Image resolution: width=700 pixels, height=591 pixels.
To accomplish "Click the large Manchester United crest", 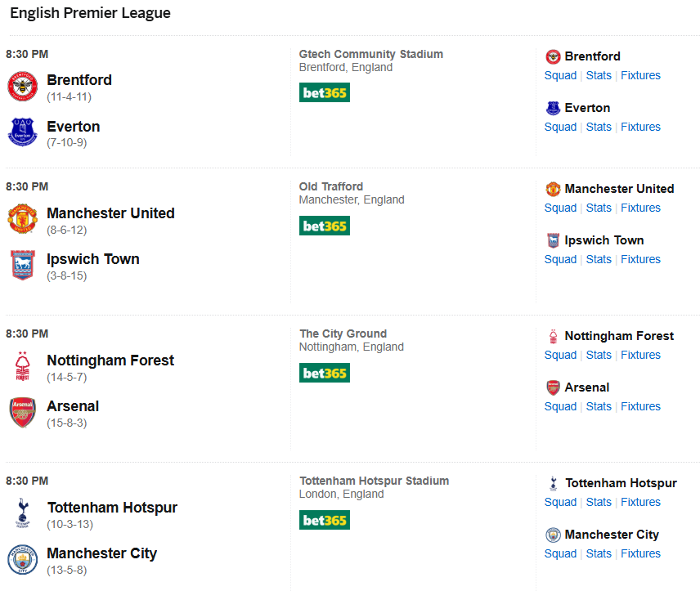I will [23, 219].
